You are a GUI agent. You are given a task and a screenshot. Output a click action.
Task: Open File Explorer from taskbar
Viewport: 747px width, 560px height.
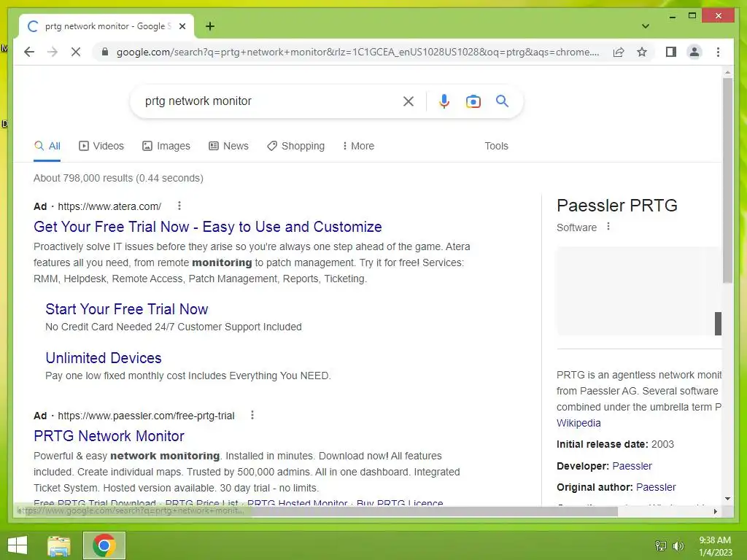(x=59, y=545)
